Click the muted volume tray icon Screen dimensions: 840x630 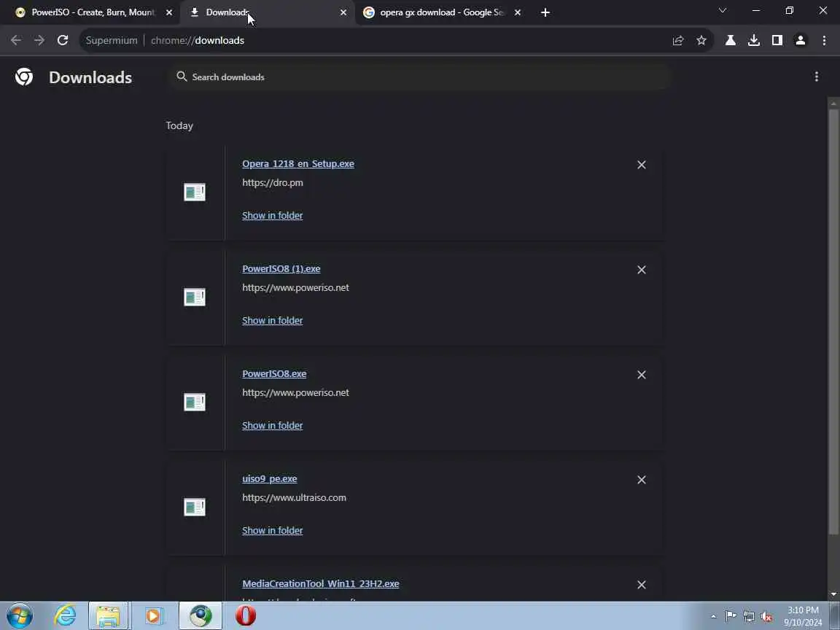[x=766, y=617]
